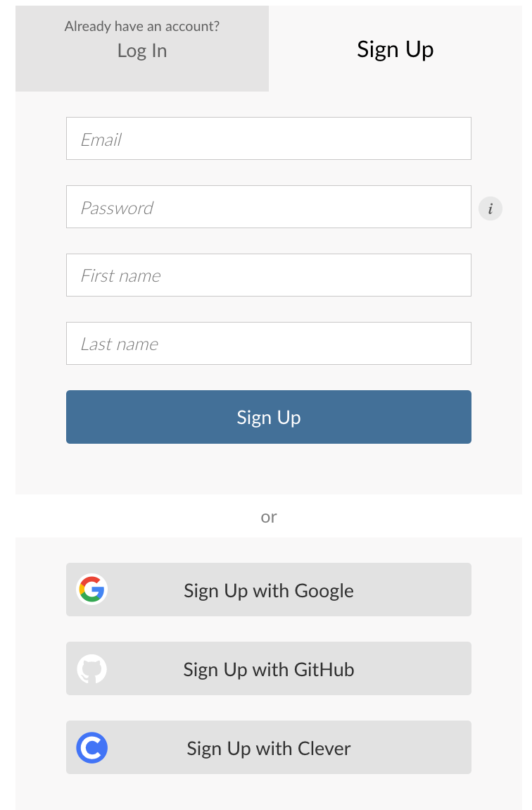This screenshot has width=532, height=810.
Task: Select the Sign Up tab
Action: pyautogui.click(x=395, y=49)
